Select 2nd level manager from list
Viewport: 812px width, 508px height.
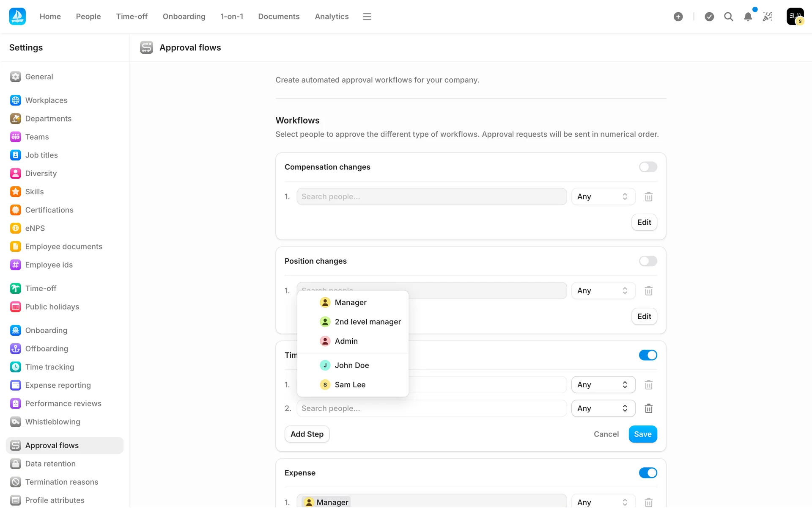tap(367, 322)
